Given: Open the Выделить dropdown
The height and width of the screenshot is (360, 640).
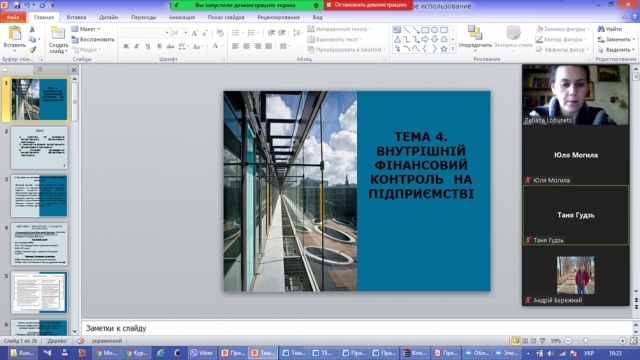Looking at the screenshot, I should tap(616, 49).
